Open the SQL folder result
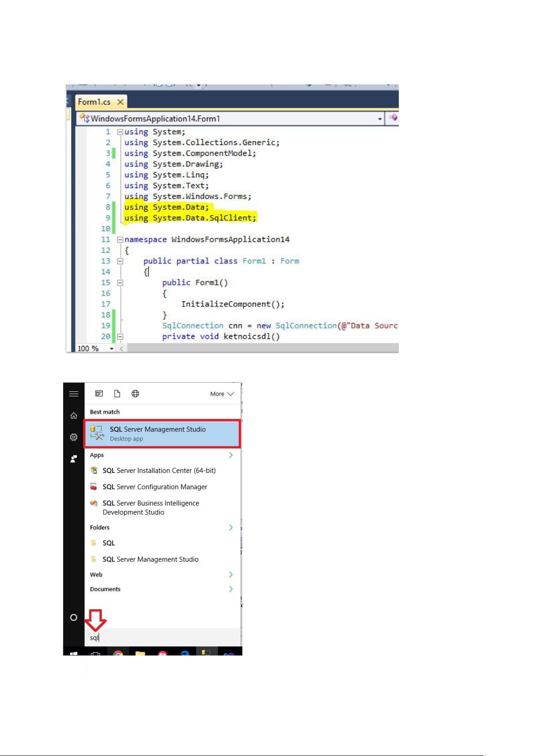The width and height of the screenshot is (535, 756). [x=109, y=543]
